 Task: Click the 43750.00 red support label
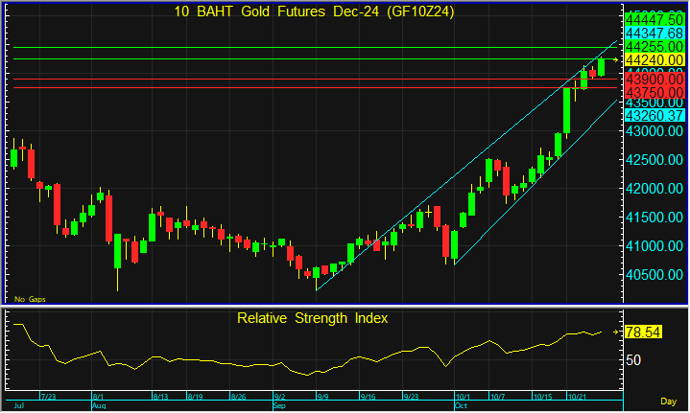coord(654,91)
